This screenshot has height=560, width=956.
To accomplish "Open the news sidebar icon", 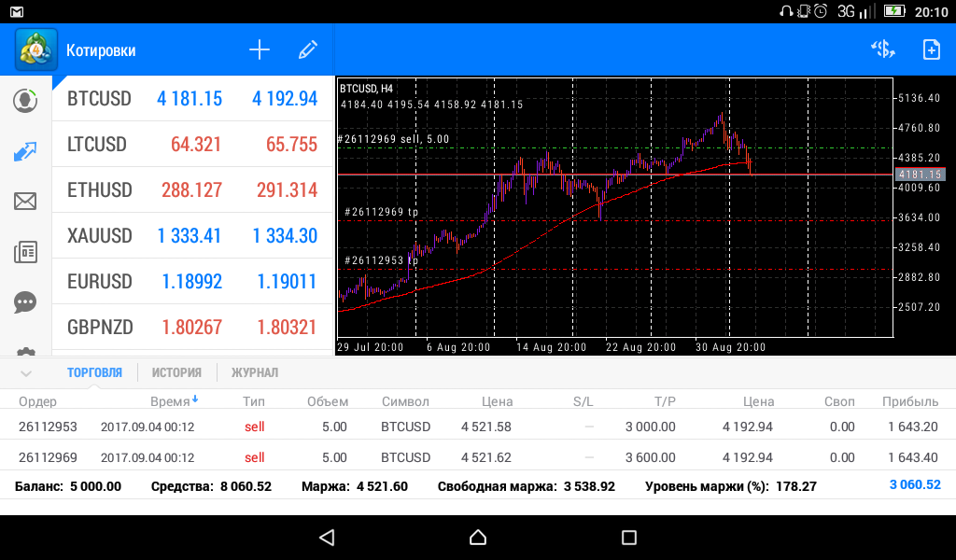I will 25,252.
